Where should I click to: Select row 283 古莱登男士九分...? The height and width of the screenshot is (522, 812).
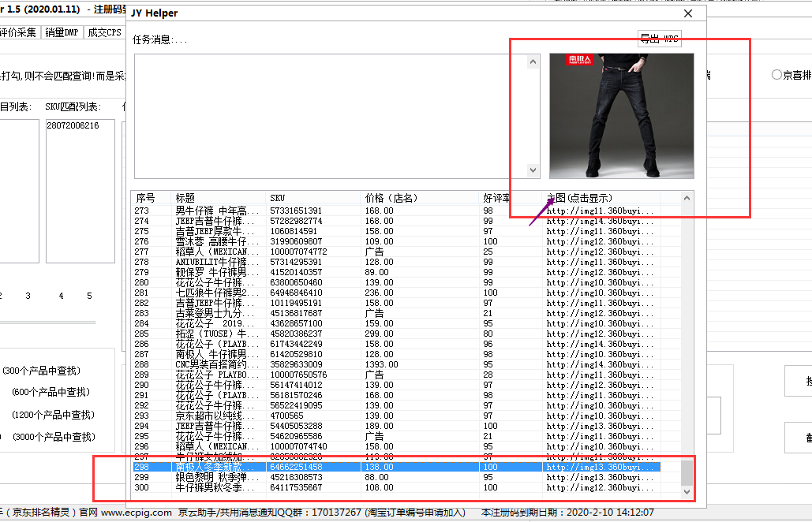[395, 314]
